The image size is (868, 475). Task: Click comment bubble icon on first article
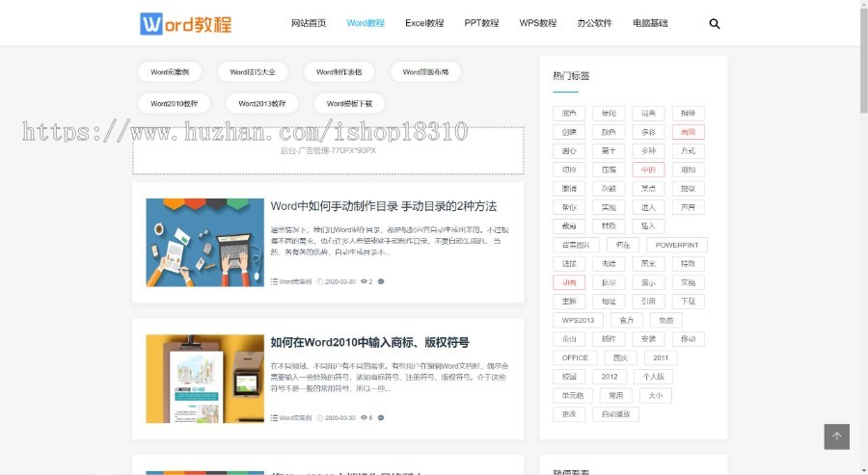[381, 281]
